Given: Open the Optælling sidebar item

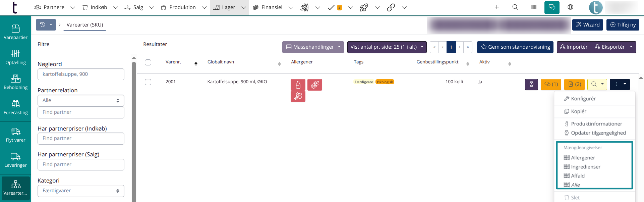Looking at the screenshot, I should 15,57.
